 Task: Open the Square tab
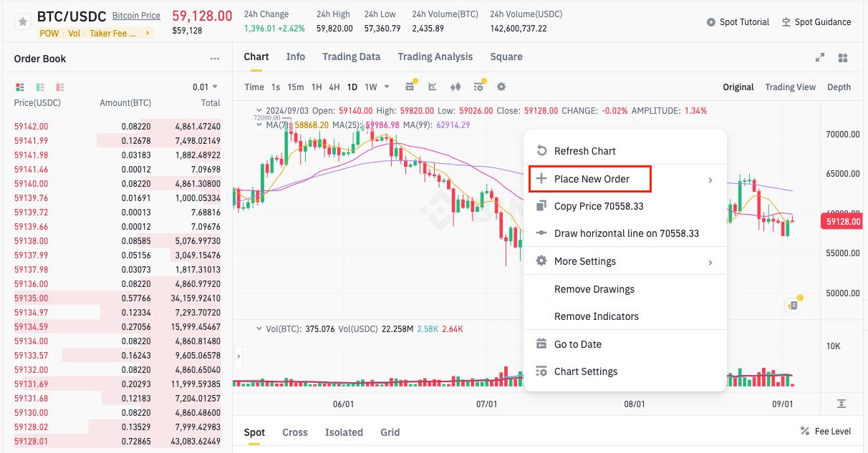[506, 57]
